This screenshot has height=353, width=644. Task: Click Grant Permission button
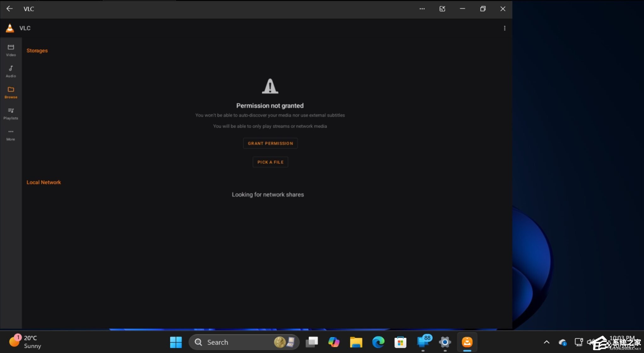pos(270,143)
